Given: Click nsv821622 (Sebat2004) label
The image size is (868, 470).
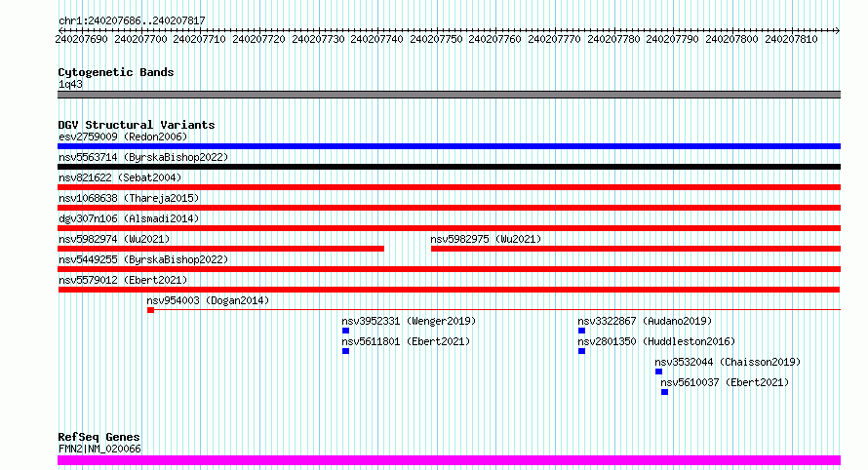Looking at the screenshot, I should (120, 177).
